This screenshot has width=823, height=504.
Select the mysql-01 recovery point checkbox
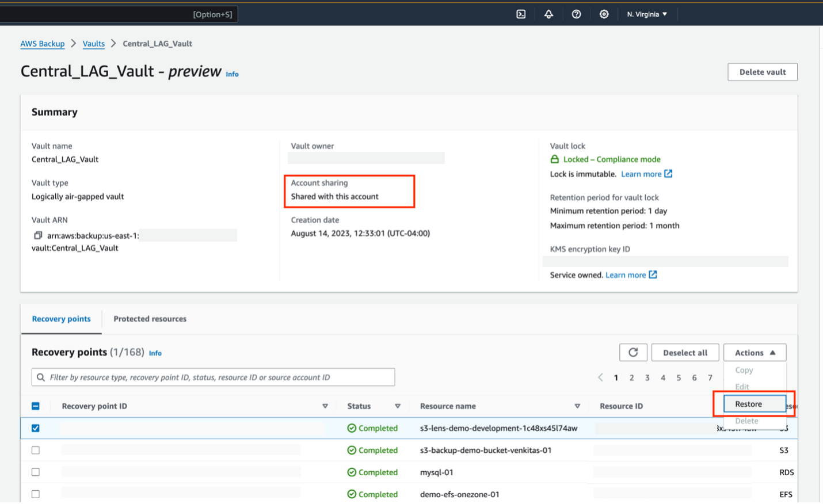[36, 472]
